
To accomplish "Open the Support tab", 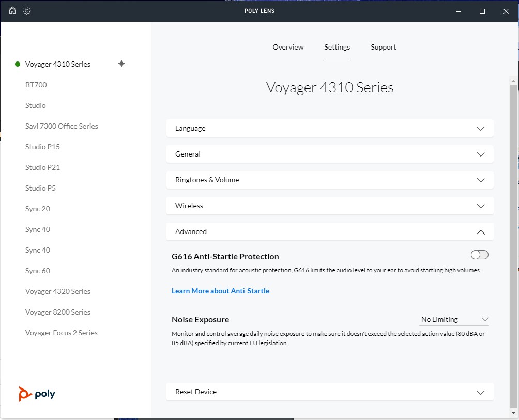I will click(x=383, y=47).
